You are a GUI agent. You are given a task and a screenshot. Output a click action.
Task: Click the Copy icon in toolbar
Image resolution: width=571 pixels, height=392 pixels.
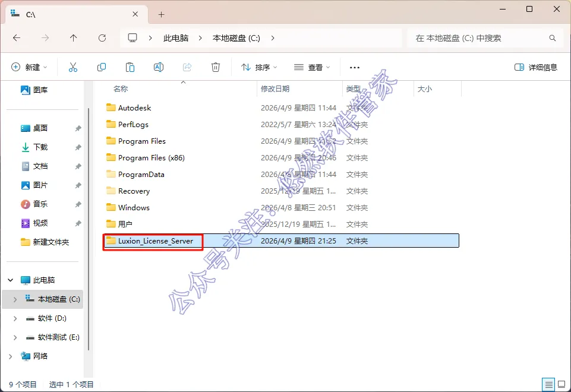pos(102,67)
